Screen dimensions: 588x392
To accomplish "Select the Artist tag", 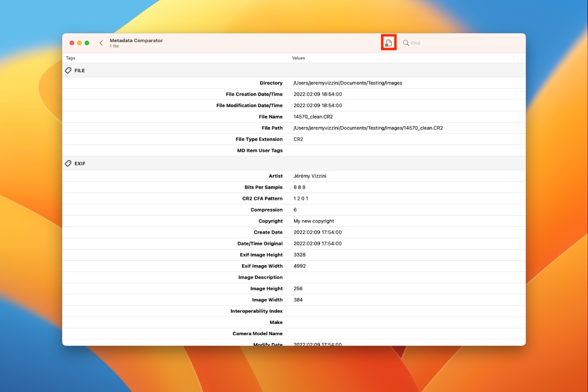I will (276, 176).
